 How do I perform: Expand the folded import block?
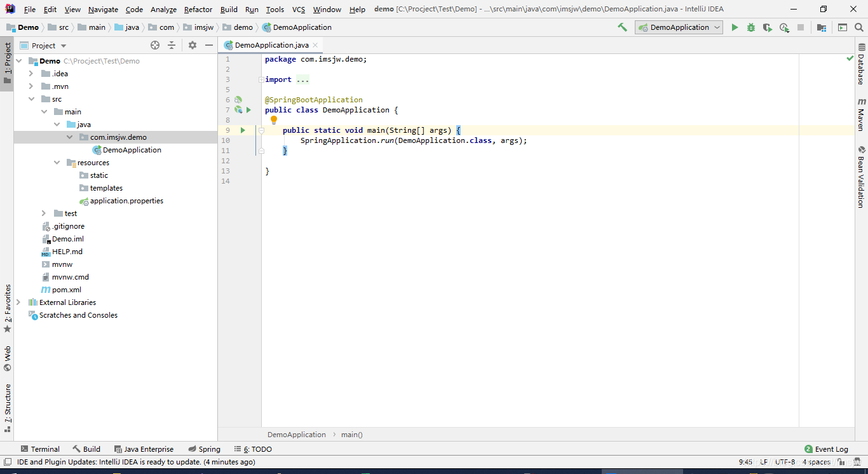261,79
